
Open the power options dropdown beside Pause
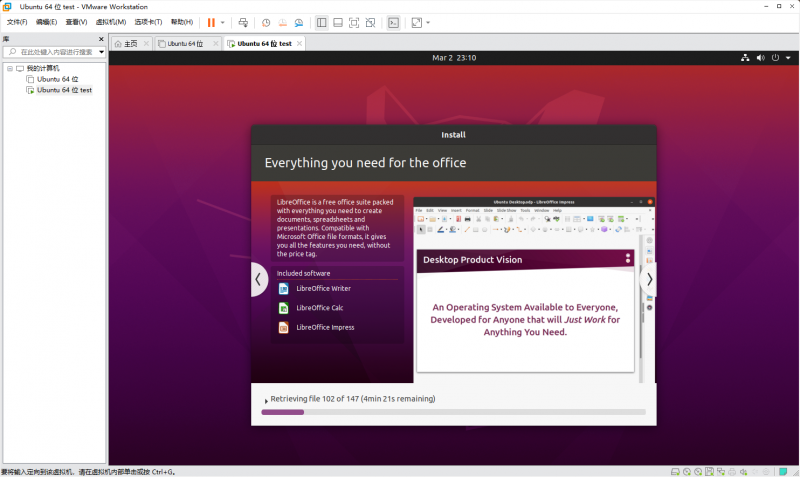(222, 22)
